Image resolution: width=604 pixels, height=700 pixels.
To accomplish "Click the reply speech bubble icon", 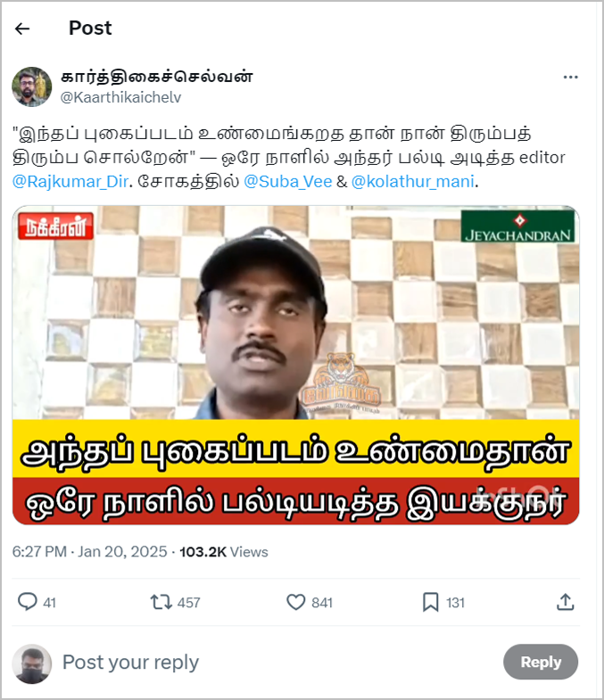I will (28, 602).
